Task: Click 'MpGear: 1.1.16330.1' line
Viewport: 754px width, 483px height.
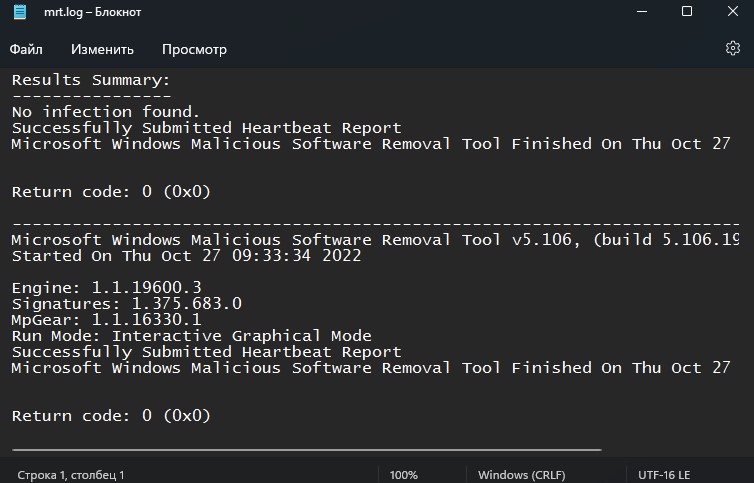Action: 106,319
